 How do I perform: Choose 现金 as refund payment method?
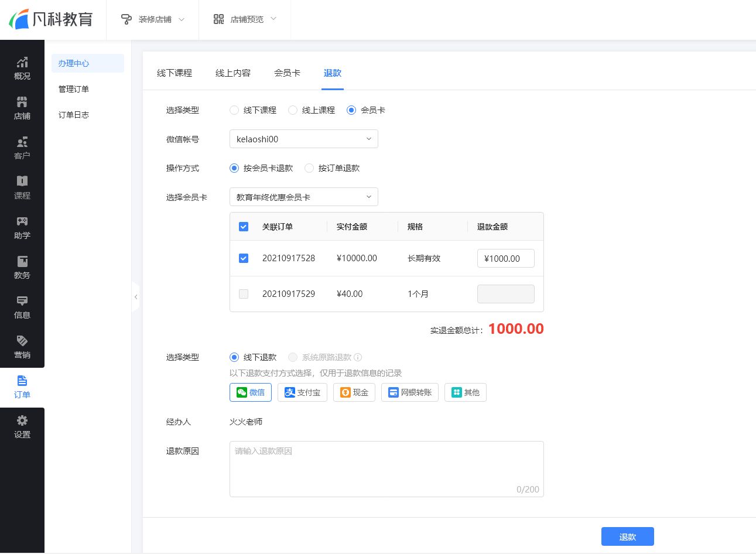pos(354,392)
